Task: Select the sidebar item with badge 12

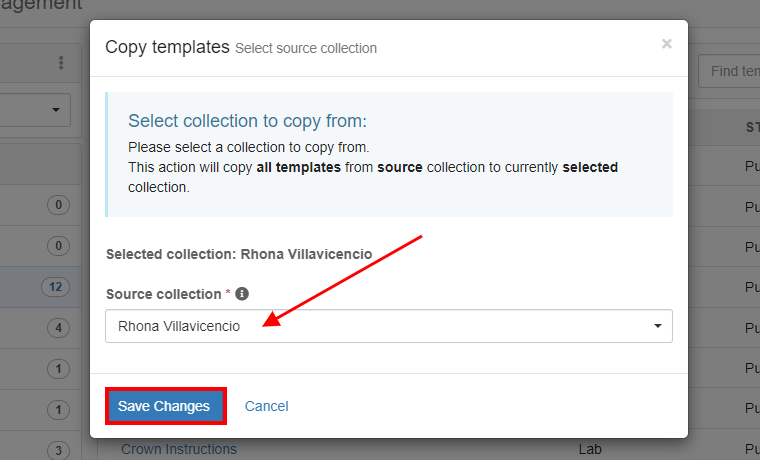Action: (40, 287)
